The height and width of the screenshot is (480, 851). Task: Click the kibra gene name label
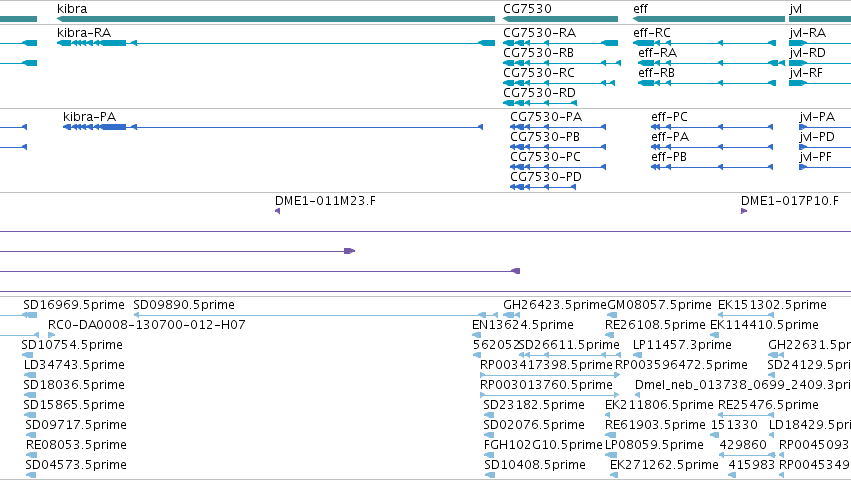pyautogui.click(x=72, y=9)
